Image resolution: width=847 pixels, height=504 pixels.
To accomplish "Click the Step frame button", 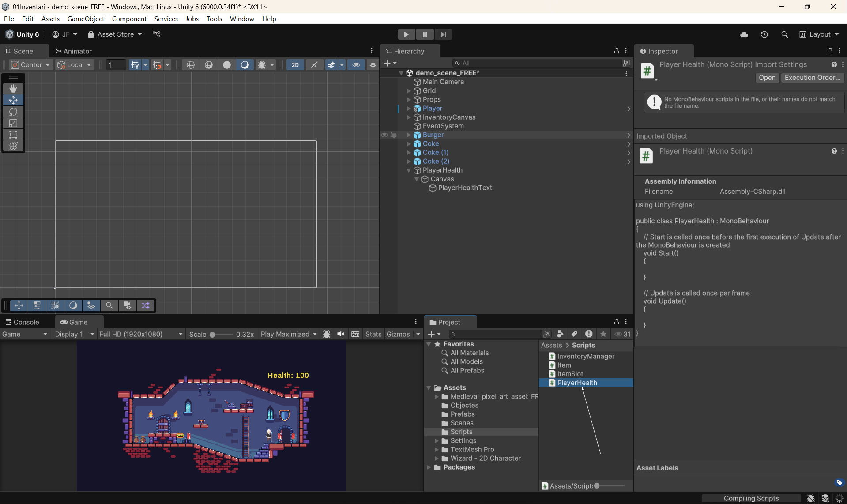I will pyautogui.click(x=443, y=34).
